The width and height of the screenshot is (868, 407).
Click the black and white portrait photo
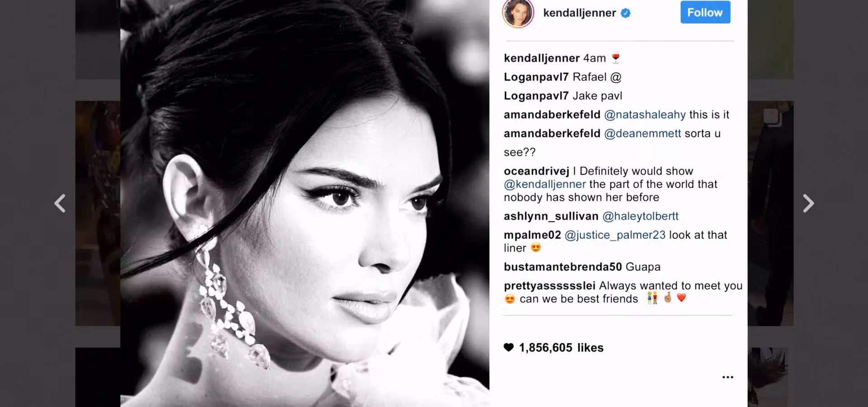[x=305, y=203]
